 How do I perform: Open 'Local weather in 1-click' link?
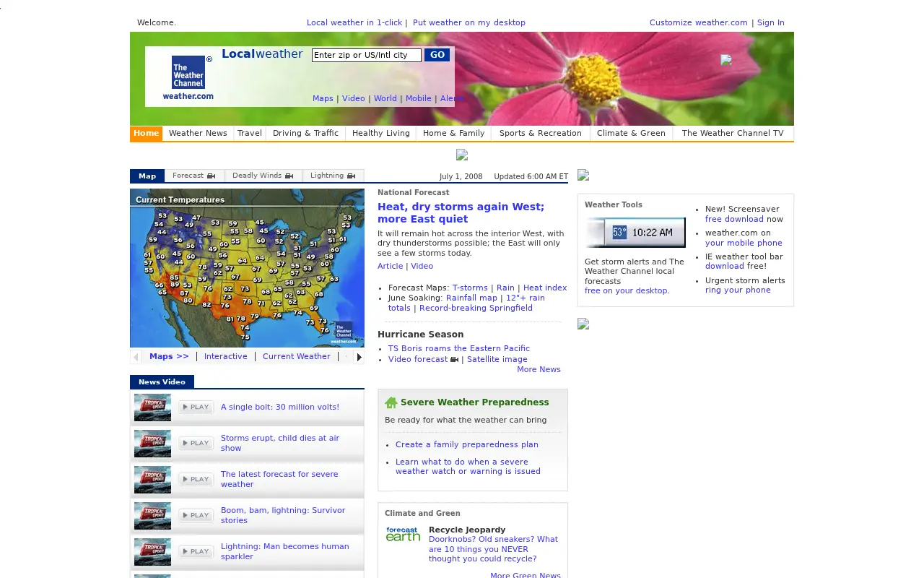pos(354,22)
